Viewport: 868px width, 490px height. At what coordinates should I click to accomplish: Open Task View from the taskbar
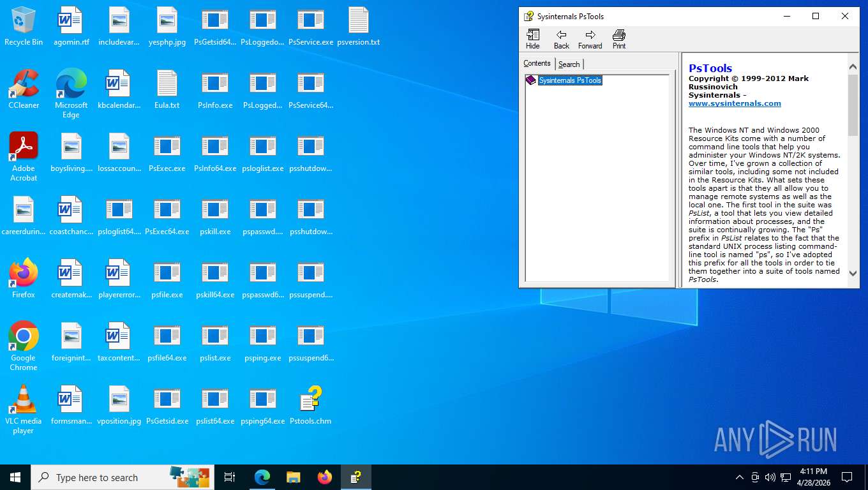[x=230, y=477]
